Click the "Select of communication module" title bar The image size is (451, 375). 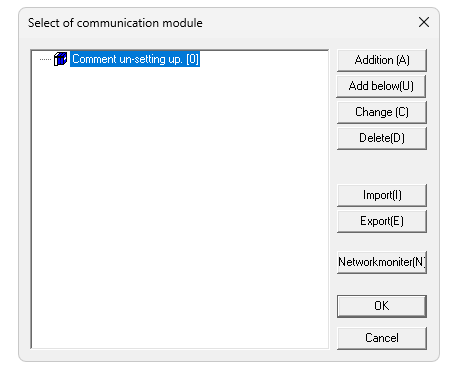click(115, 23)
